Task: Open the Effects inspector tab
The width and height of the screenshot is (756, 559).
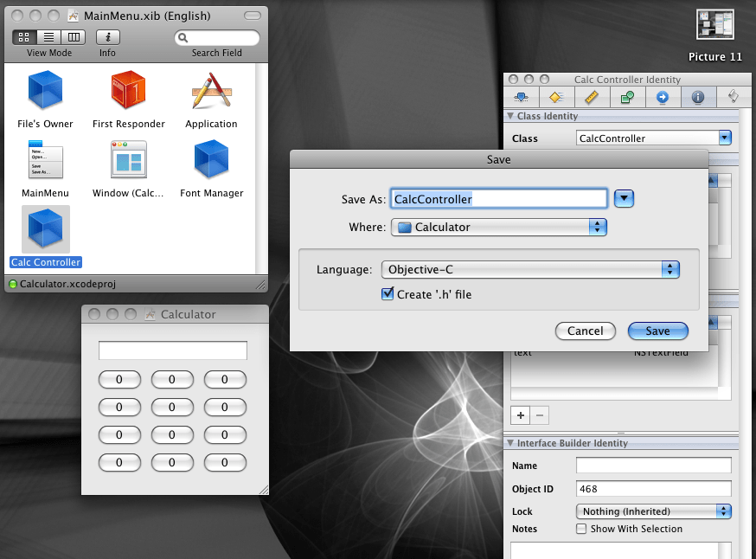Action: tap(556, 98)
